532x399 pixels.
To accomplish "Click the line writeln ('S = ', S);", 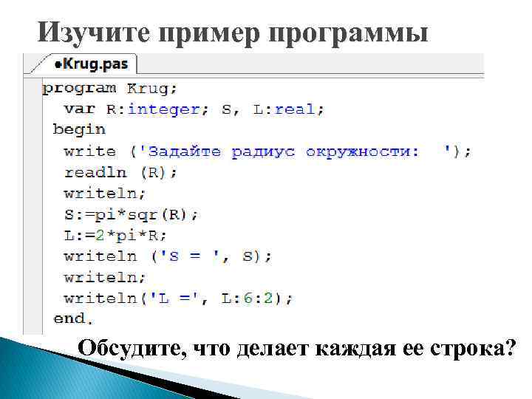I will pos(168,256).
